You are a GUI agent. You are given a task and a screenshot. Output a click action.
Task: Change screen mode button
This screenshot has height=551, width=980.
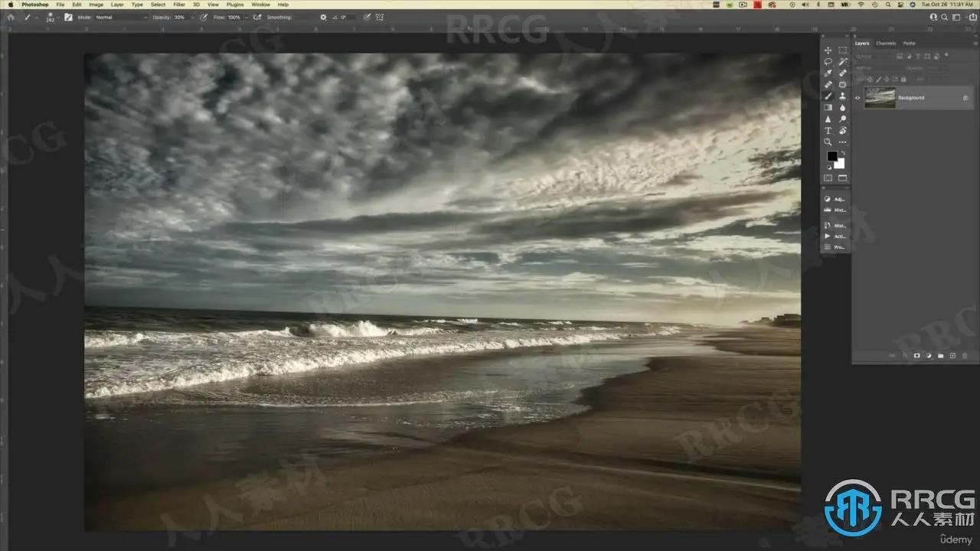tap(843, 178)
